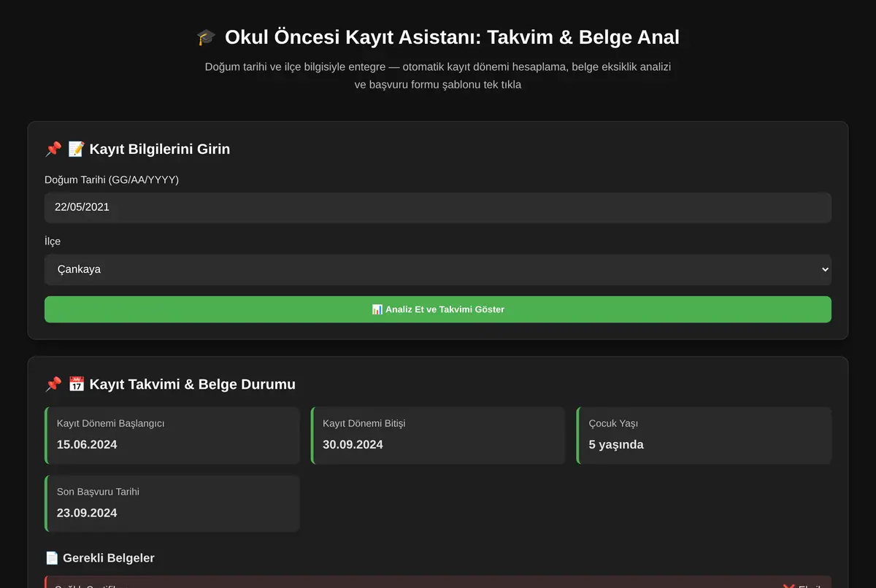Click the Doğum Tarihi (GG/AA/YYYY) label
The height and width of the screenshot is (588, 876).
[112, 179]
